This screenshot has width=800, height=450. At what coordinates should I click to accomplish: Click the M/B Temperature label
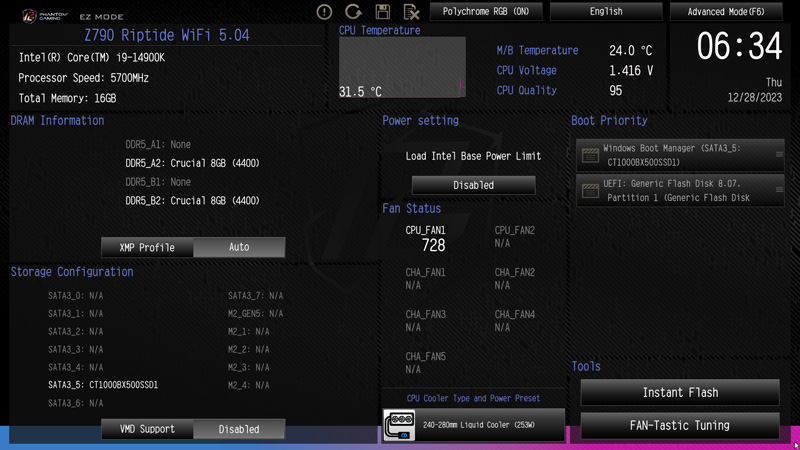537,51
